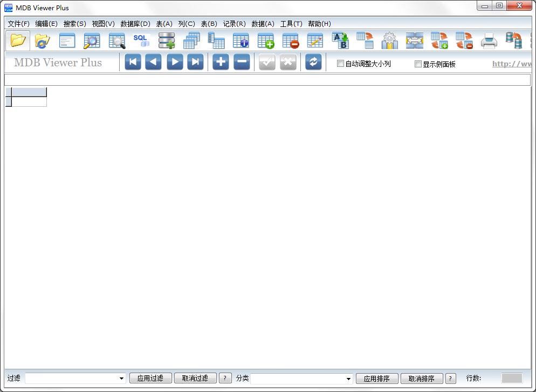Click the print icon
The image size is (536, 392).
click(489, 40)
